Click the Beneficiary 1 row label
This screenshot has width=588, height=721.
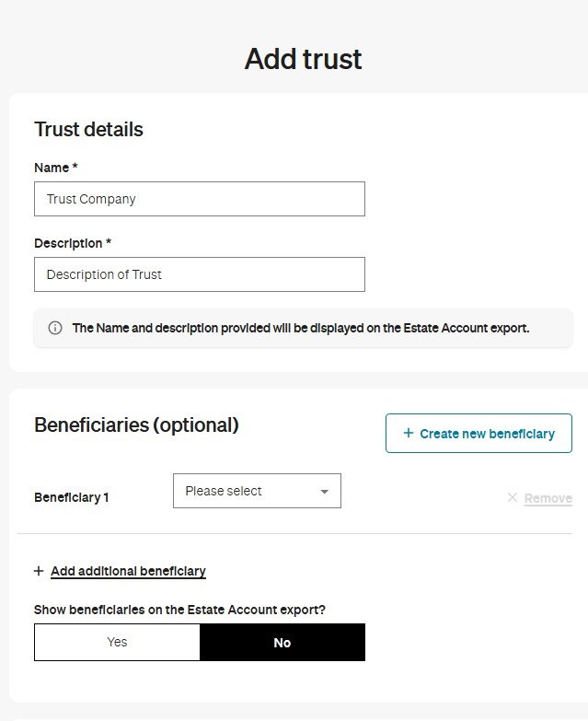click(x=72, y=497)
